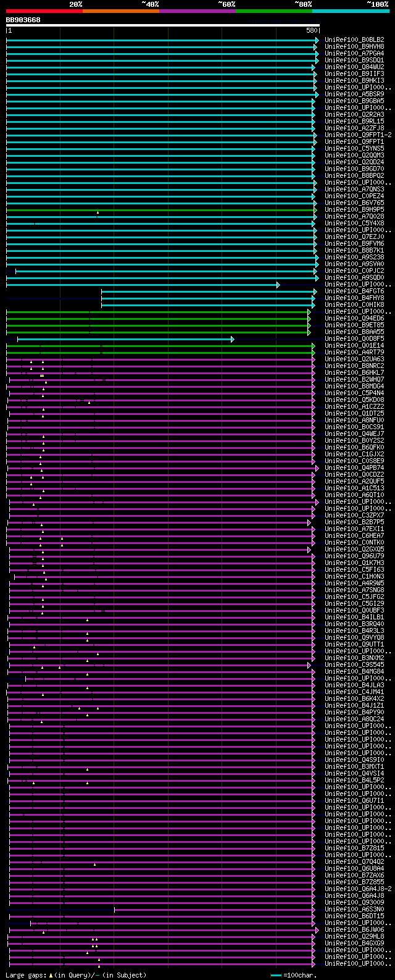Click the short cyan alignment bar for UniRef100_Q0D8F5
This screenshot has width=395, height=980.
pos(126,339)
